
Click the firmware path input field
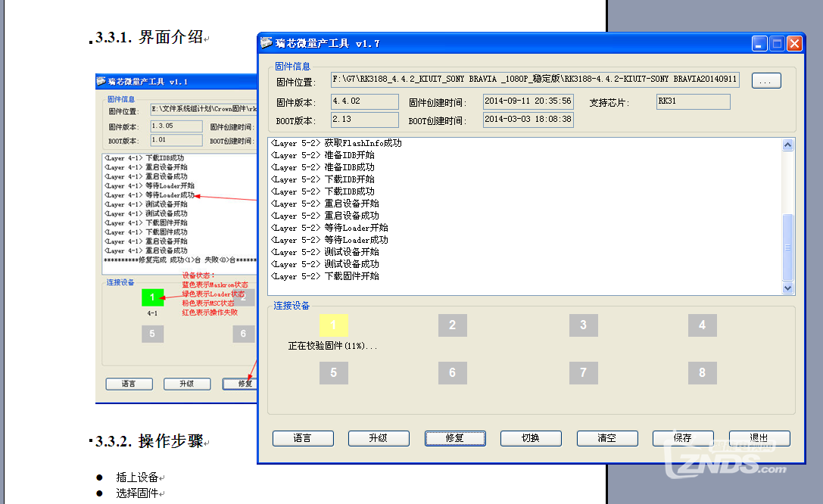click(x=535, y=79)
